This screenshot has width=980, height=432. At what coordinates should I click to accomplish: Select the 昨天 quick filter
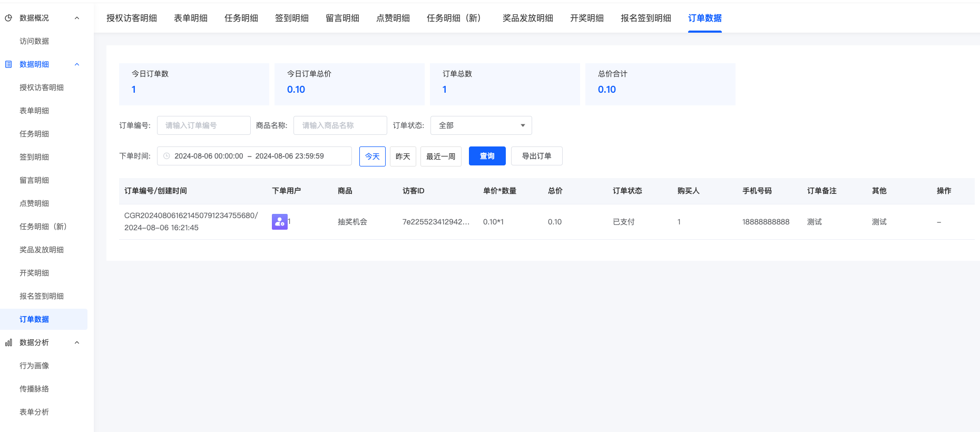(403, 156)
